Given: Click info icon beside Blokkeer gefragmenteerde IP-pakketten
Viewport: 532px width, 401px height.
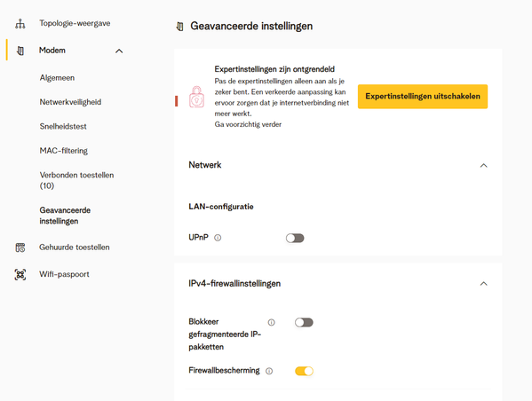Looking at the screenshot, I should [272, 322].
